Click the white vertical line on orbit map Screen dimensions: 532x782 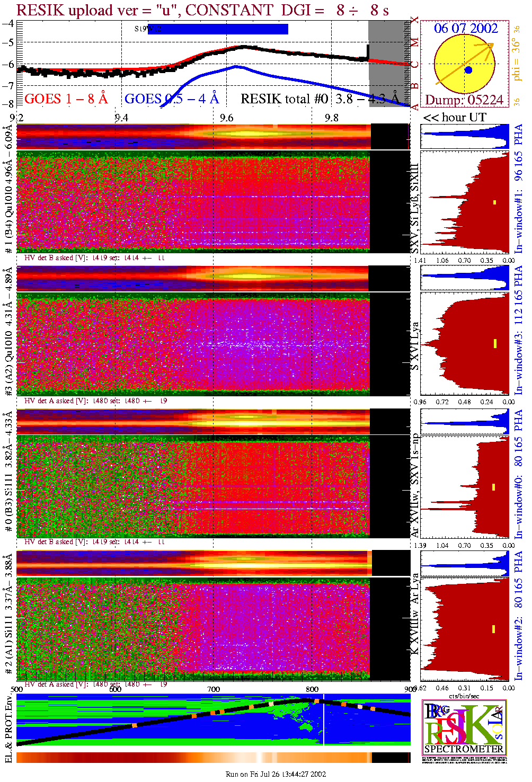pos(324,719)
